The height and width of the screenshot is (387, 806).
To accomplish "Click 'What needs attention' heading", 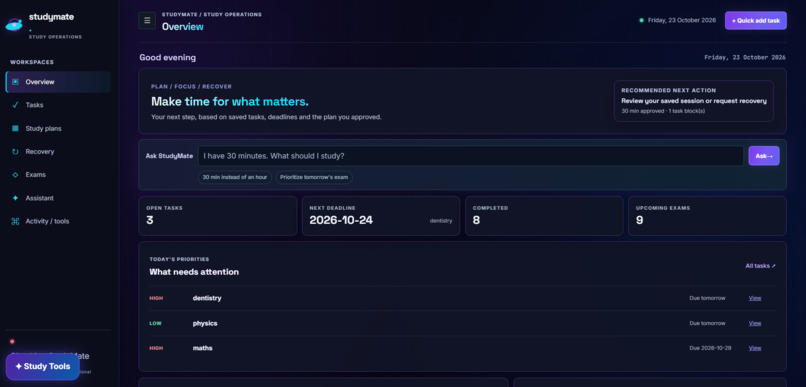I will (x=194, y=272).
